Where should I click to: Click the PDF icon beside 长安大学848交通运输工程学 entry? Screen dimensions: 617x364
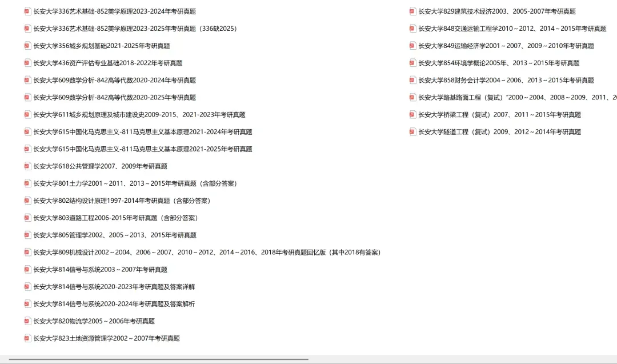click(412, 28)
